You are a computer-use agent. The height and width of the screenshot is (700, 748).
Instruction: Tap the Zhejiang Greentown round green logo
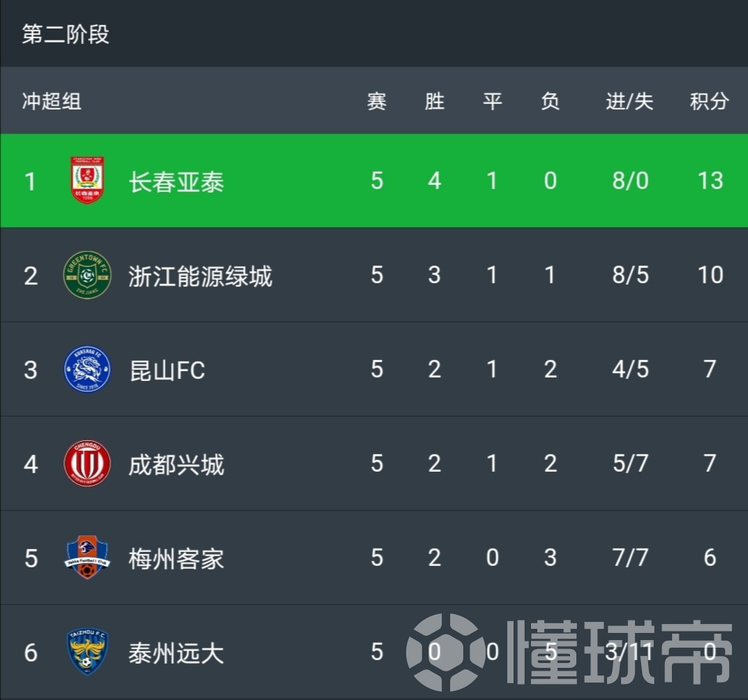tap(87, 275)
